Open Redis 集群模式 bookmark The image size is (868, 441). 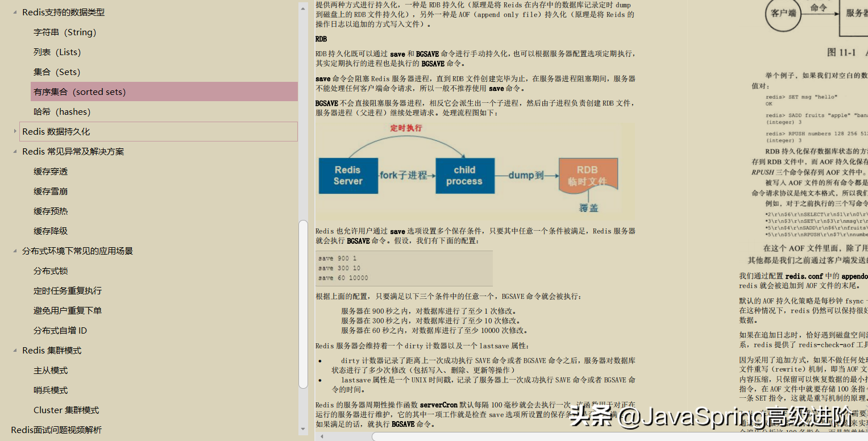click(52, 351)
